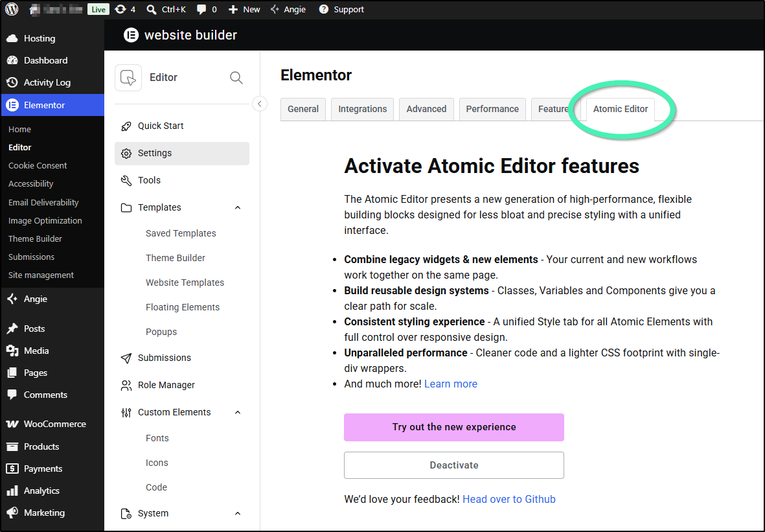Open the Payments dollar icon
The width and height of the screenshot is (765, 532).
pyautogui.click(x=12, y=468)
